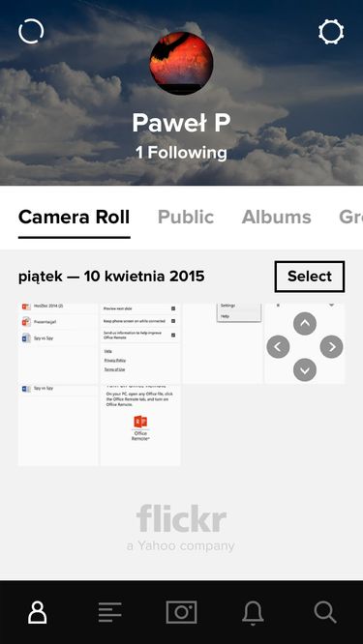Image resolution: width=363 pixels, height=644 pixels.
Task: Open the partially visible Groups tab
Action: (350, 217)
